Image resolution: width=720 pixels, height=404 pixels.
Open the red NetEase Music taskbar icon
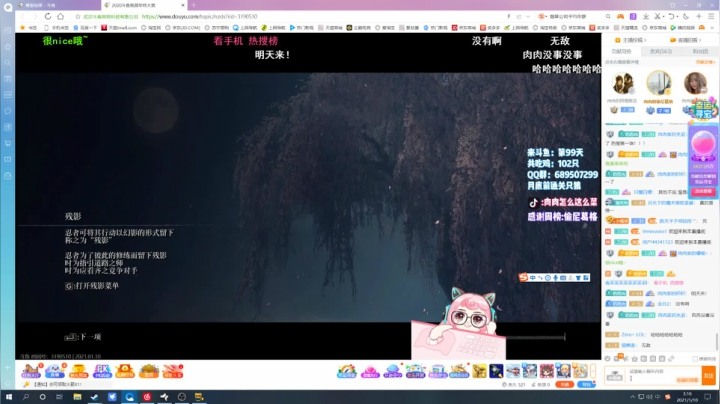147,397
